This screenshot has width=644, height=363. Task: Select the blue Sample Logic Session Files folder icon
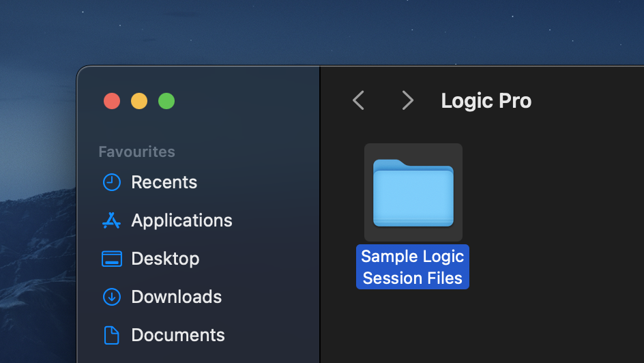click(413, 193)
